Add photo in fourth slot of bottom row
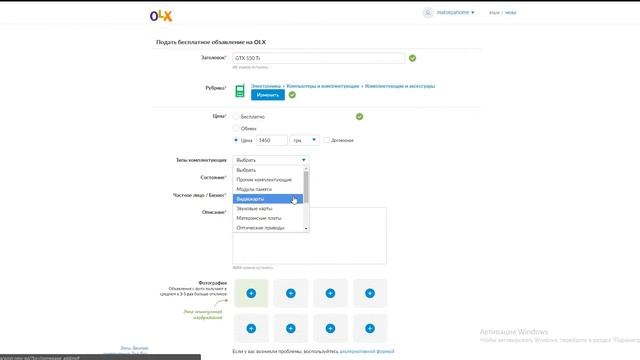Image resolution: width=640 pixels, height=360 pixels. pyautogui.click(x=370, y=328)
